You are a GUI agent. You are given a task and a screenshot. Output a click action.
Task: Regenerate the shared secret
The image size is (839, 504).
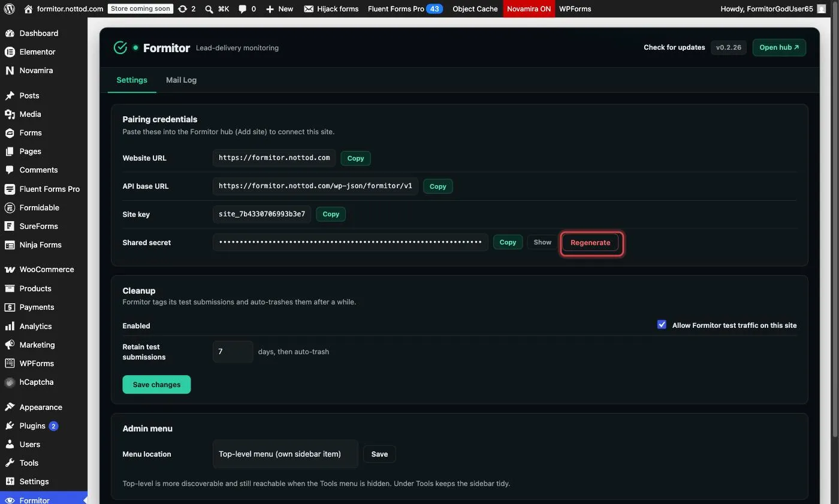pyautogui.click(x=590, y=242)
